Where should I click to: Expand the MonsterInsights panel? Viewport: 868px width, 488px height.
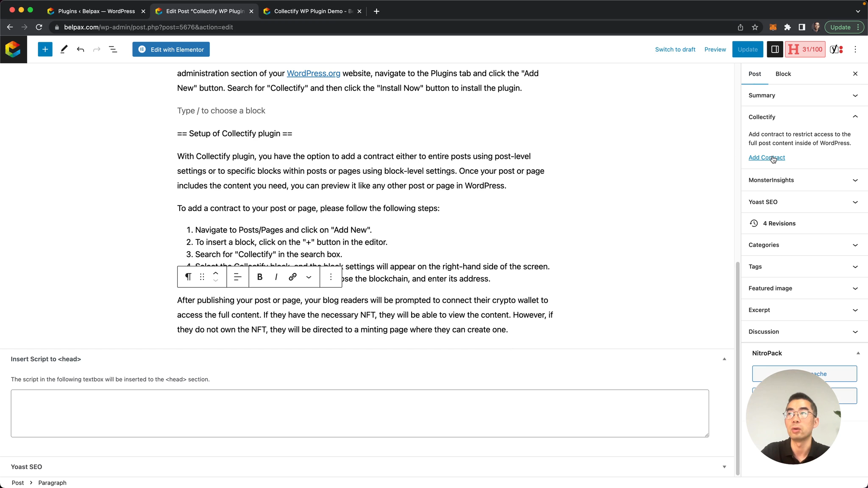point(804,180)
